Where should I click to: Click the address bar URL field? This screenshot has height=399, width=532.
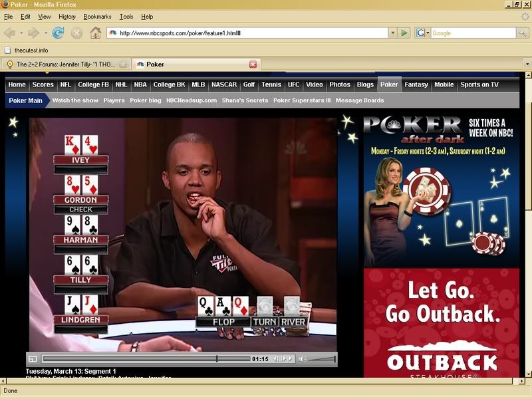pos(247,33)
